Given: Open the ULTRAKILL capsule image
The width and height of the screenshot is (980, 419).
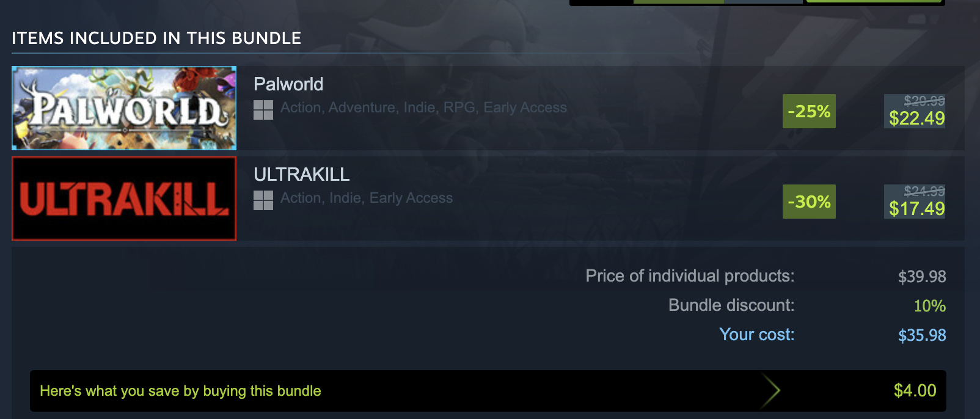Looking at the screenshot, I should coord(124,199).
